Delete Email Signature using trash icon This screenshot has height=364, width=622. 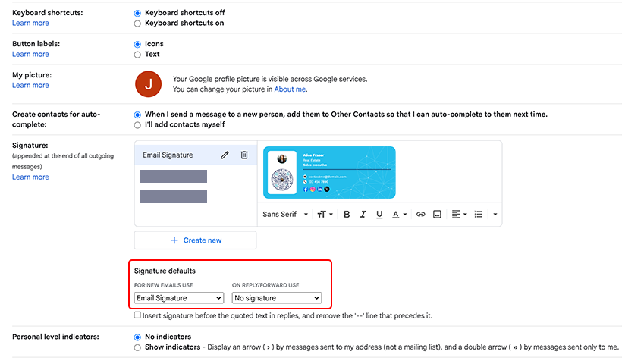(x=244, y=155)
